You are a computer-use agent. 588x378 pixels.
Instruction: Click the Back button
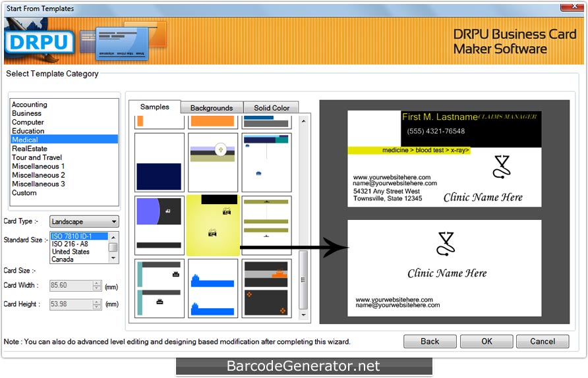(x=430, y=341)
